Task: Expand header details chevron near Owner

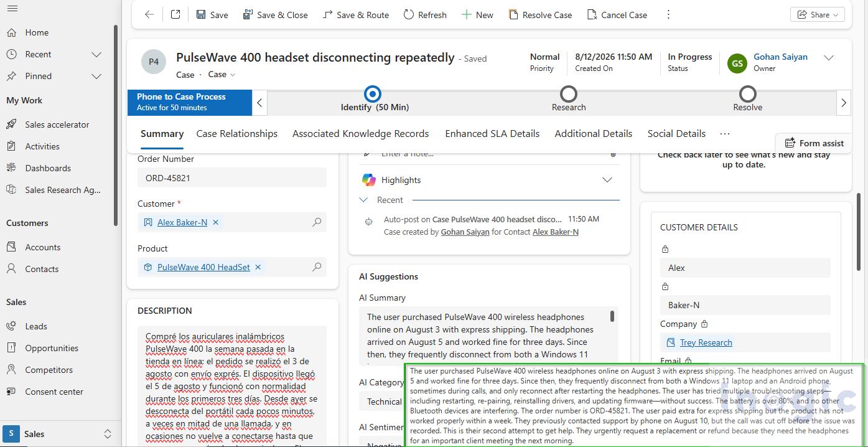Action: pyautogui.click(x=829, y=58)
